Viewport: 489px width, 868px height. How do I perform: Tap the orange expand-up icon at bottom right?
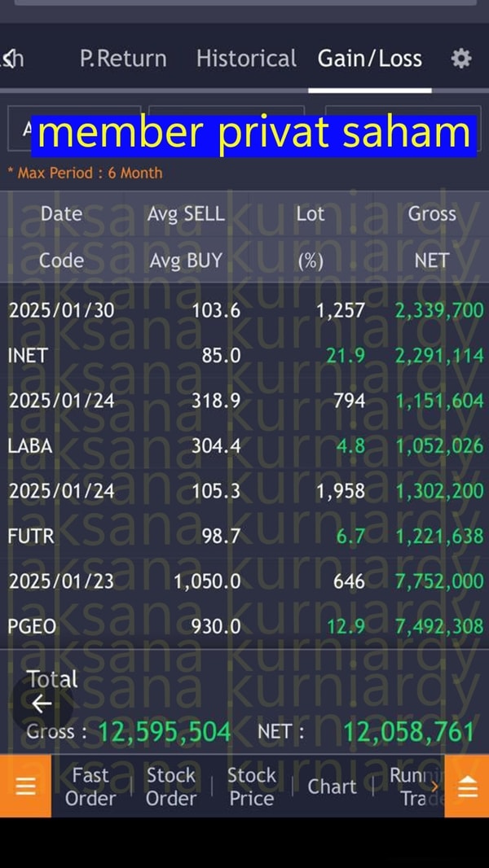coord(467,787)
